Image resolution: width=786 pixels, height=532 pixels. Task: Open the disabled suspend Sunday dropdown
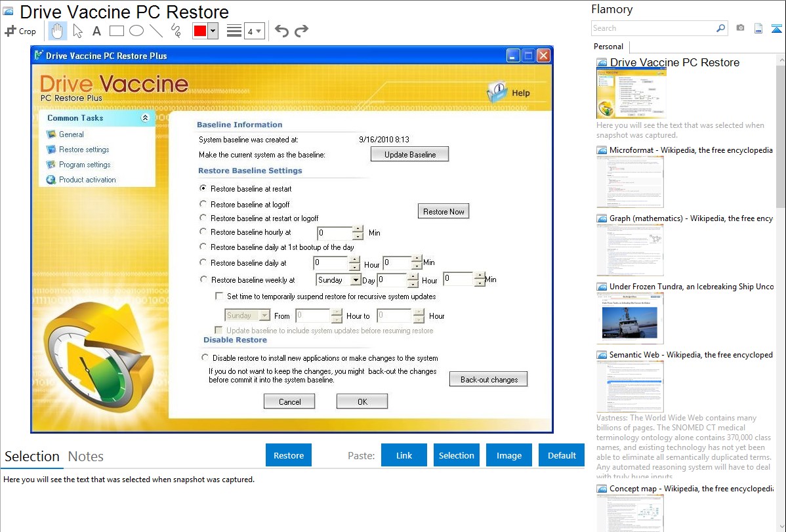pyautogui.click(x=264, y=316)
